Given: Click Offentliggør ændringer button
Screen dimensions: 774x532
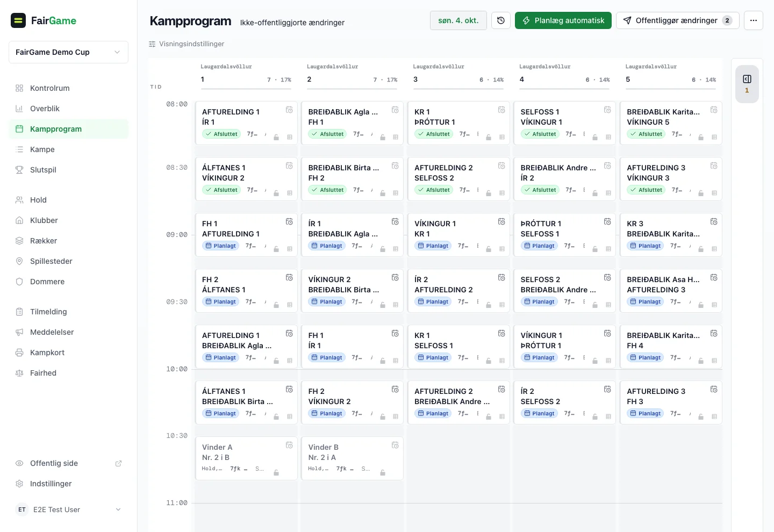Looking at the screenshot, I should [x=678, y=20].
